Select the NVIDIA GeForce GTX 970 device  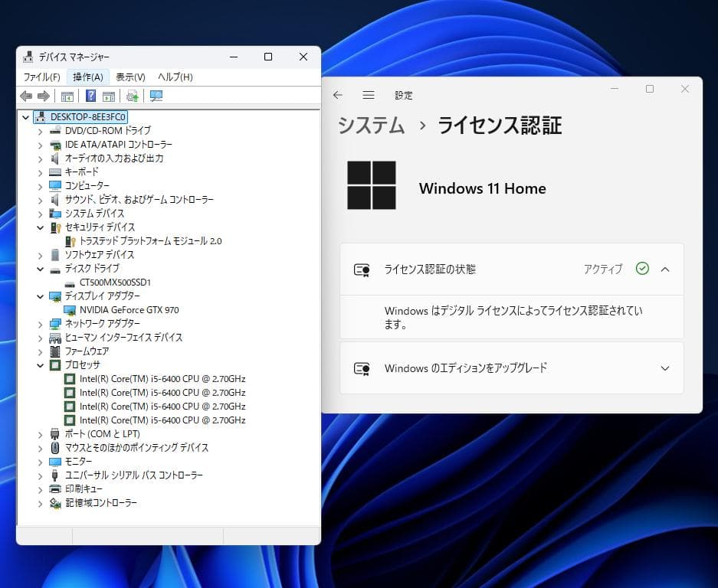click(x=127, y=309)
